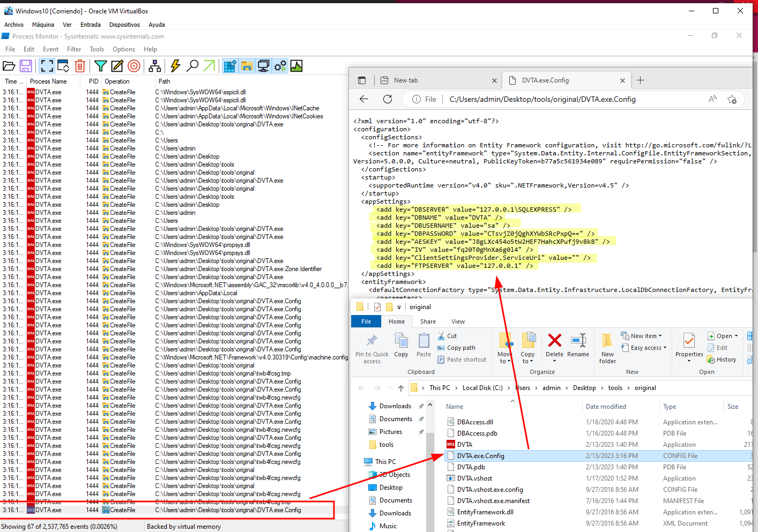Click the red trash Clear display icon
Image resolution: width=758 pixels, height=532 pixels.
click(80, 66)
